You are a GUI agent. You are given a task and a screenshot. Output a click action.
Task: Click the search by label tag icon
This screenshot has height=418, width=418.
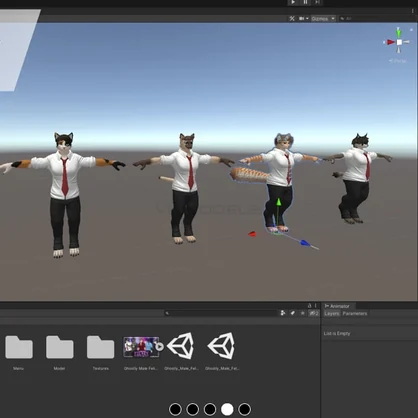pyautogui.click(x=292, y=313)
